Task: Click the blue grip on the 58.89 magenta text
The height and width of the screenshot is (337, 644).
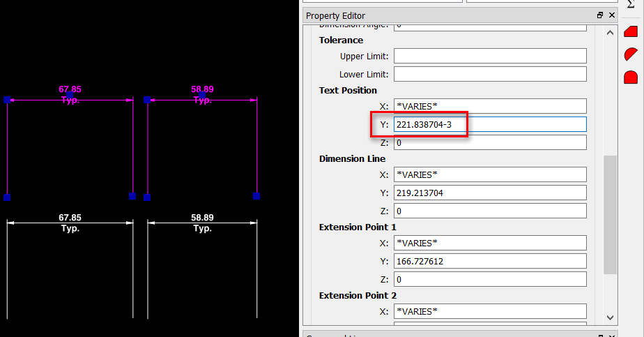Action: (x=202, y=95)
